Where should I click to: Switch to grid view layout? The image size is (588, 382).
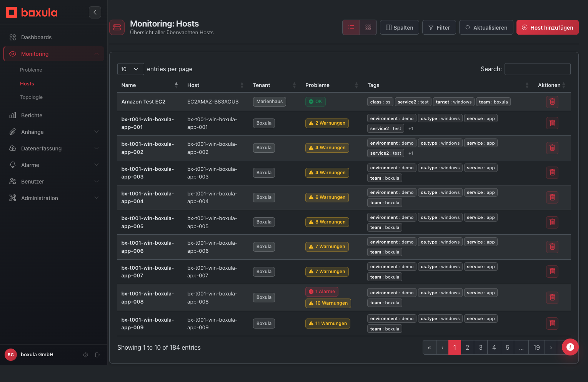click(x=368, y=27)
